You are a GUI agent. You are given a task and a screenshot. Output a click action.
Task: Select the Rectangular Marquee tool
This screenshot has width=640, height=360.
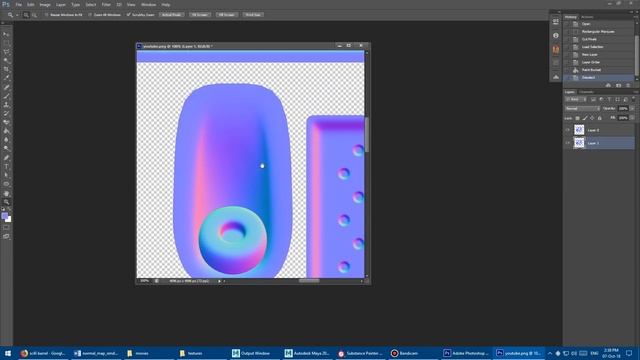click(x=6, y=43)
